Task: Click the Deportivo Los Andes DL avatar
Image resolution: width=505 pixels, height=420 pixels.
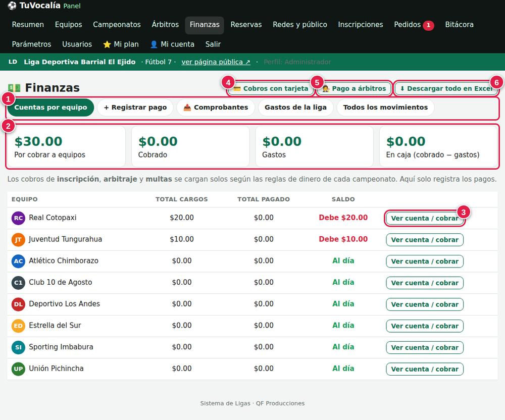Action: click(18, 304)
